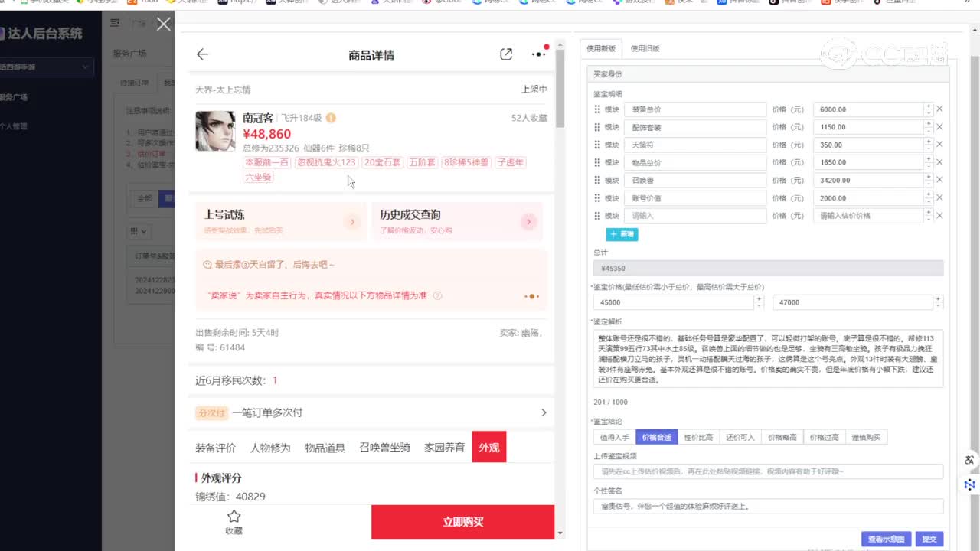Image resolution: width=980 pixels, height=551 pixels.
Task: Click the 收藏 star icon
Action: tap(234, 517)
